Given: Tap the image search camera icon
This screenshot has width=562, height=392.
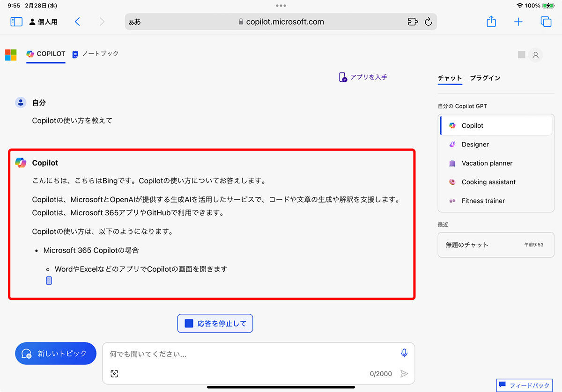Looking at the screenshot, I should [114, 374].
